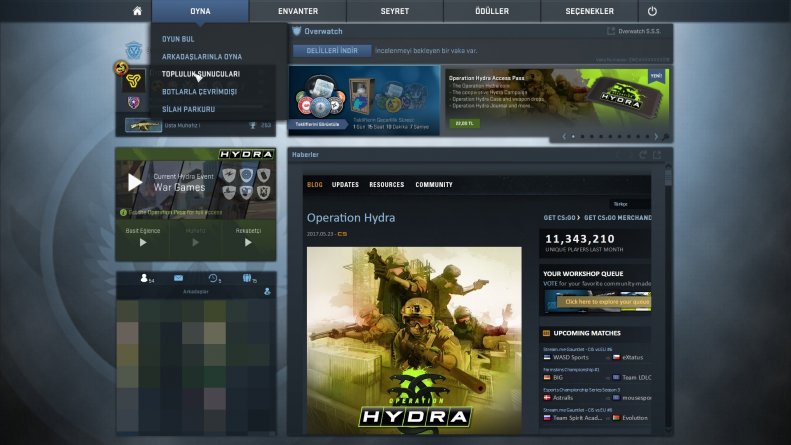This screenshot has width=791, height=445.
Task: Open the messages envelope icon
Action: point(179,278)
